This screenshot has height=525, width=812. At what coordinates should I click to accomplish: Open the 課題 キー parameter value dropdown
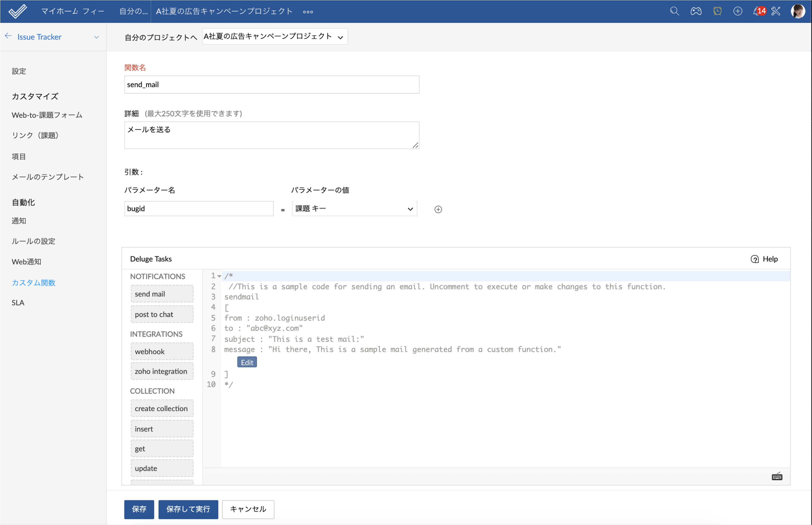(x=354, y=209)
